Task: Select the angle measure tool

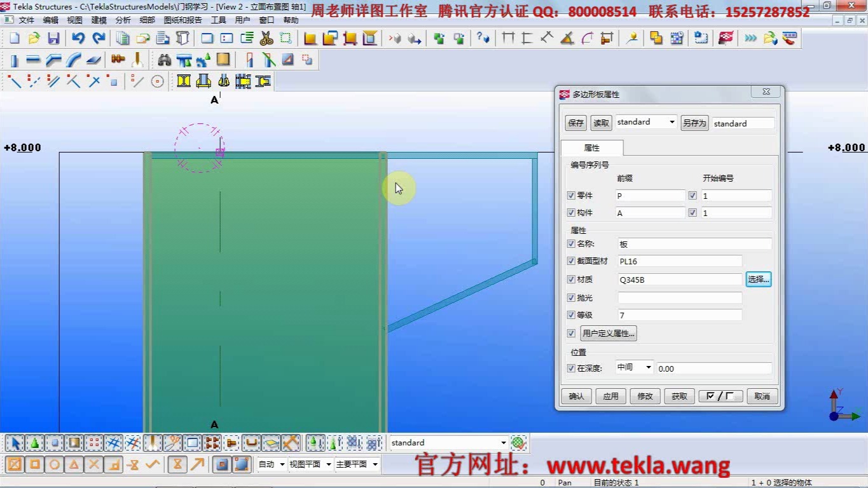Action: 567,39
